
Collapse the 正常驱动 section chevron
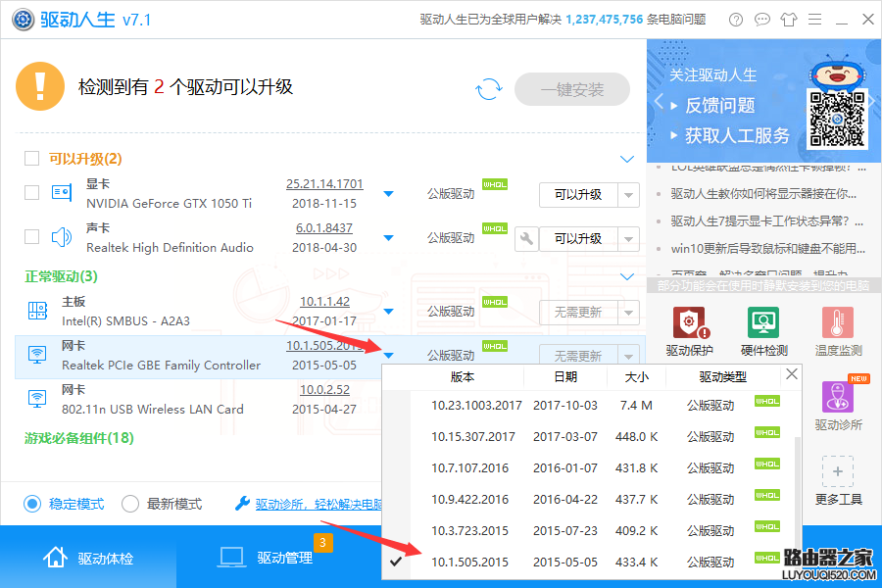click(x=626, y=276)
